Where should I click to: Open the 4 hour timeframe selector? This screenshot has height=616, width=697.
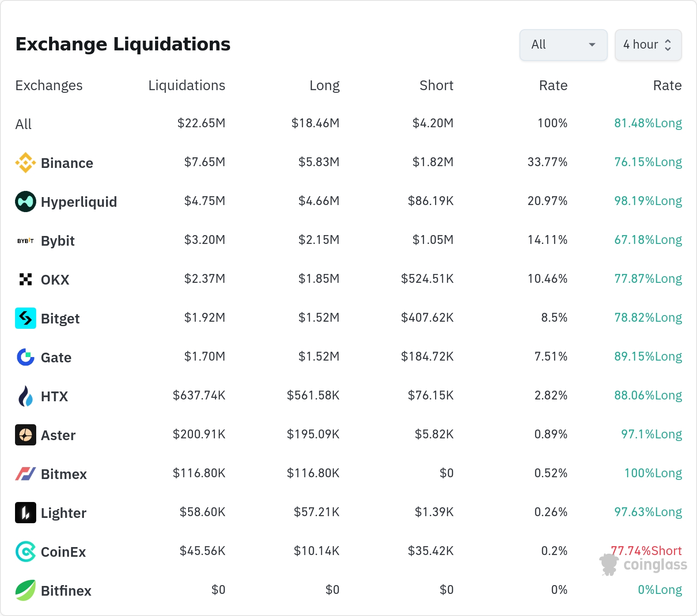tap(648, 45)
